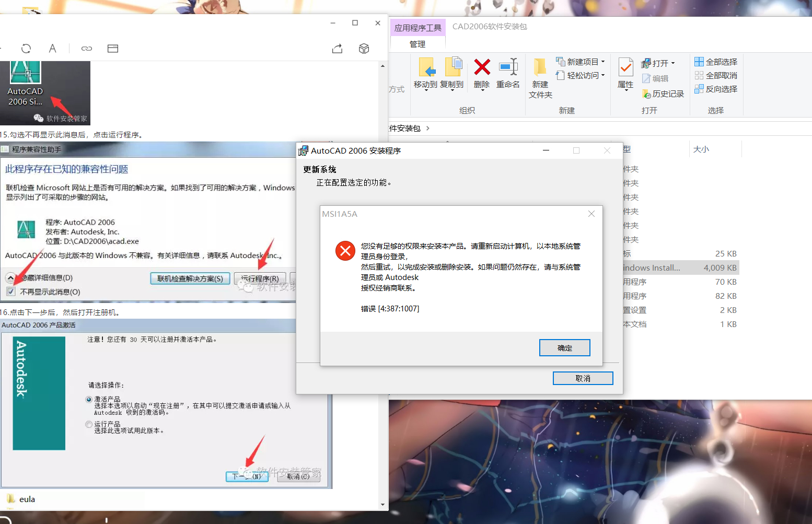Expand the breadcrumb chevron after 件安装包

428,128
